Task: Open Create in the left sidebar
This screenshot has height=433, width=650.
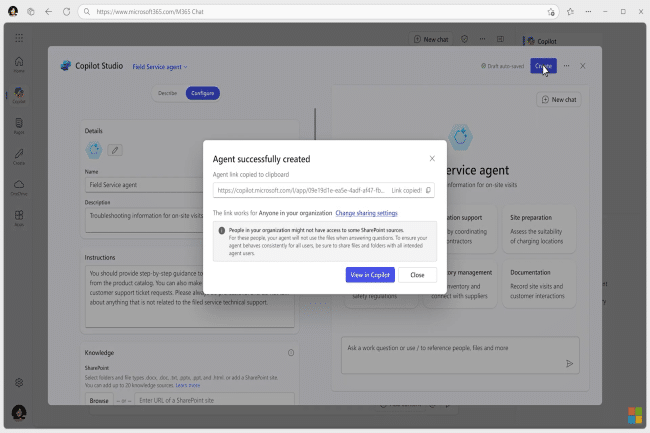Action: coord(19,157)
